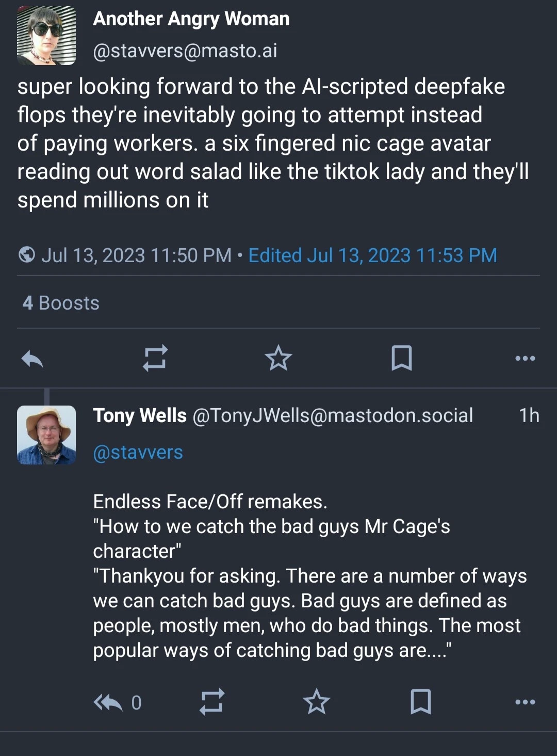Reply to Another Angry Woman's post
Viewport: 557px width, 756px height.
32,358
